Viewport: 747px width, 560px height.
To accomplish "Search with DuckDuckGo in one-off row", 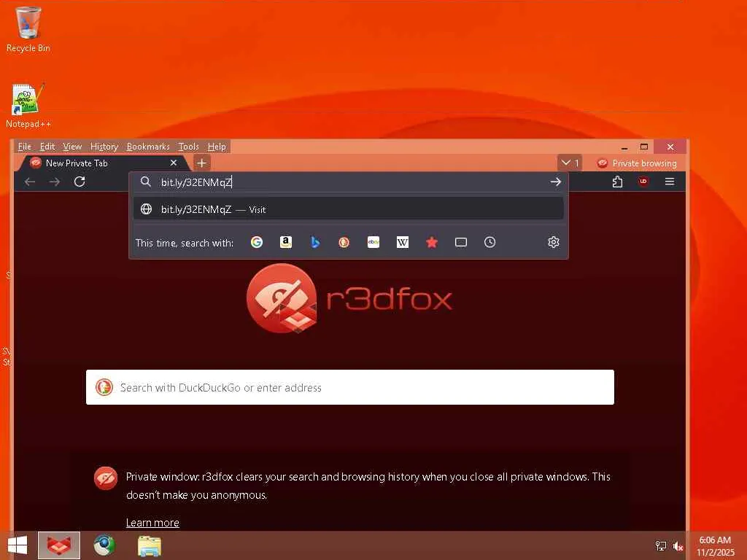I will [344, 242].
